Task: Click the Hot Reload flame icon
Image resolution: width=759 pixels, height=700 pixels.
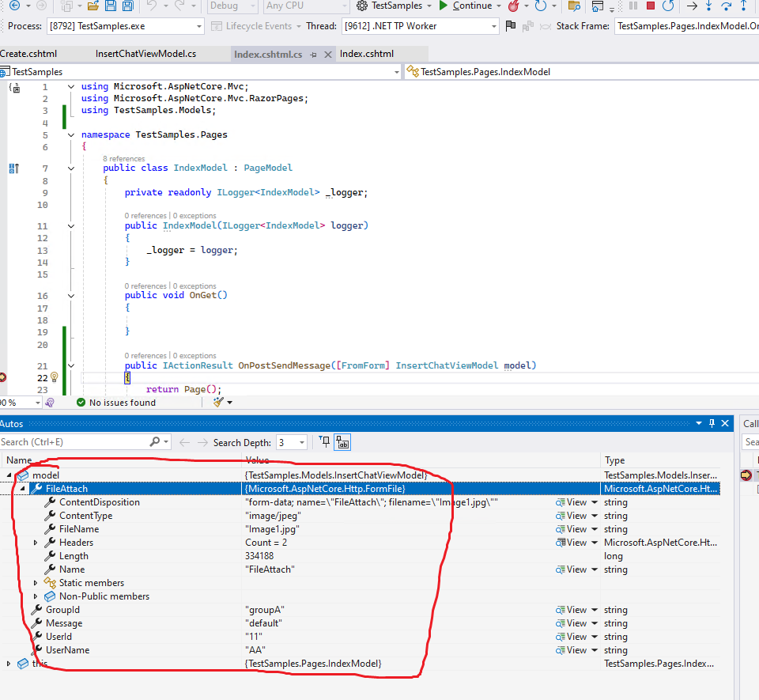Action: coord(514,6)
